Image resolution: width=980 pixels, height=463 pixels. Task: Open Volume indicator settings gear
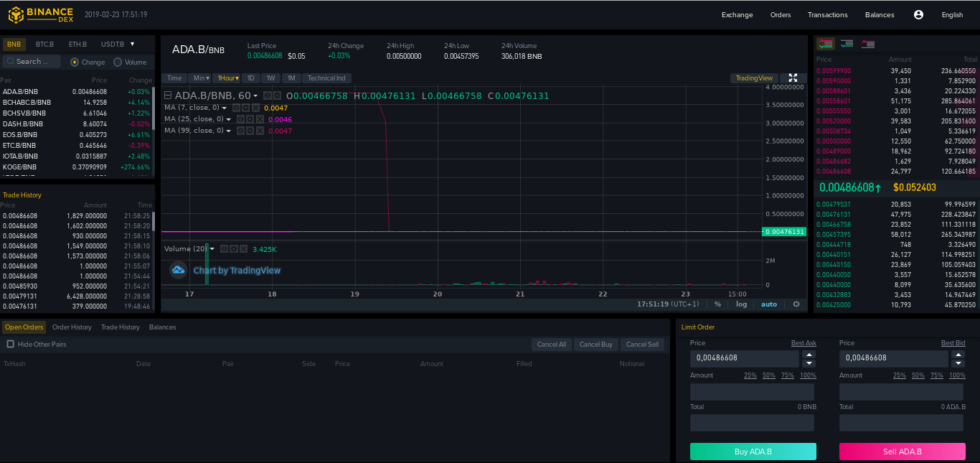point(234,249)
